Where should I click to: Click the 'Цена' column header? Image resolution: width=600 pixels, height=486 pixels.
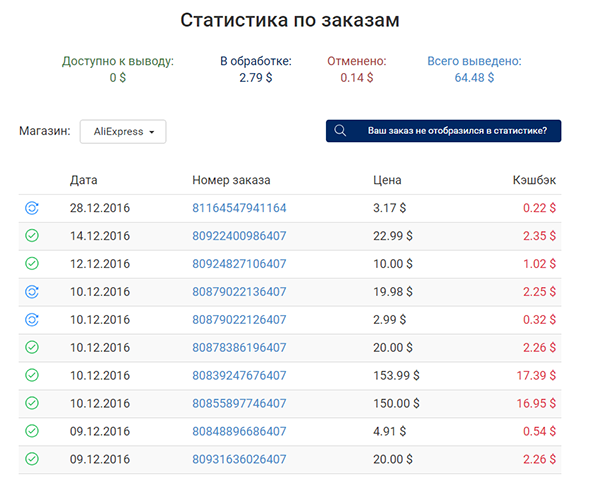click(386, 181)
